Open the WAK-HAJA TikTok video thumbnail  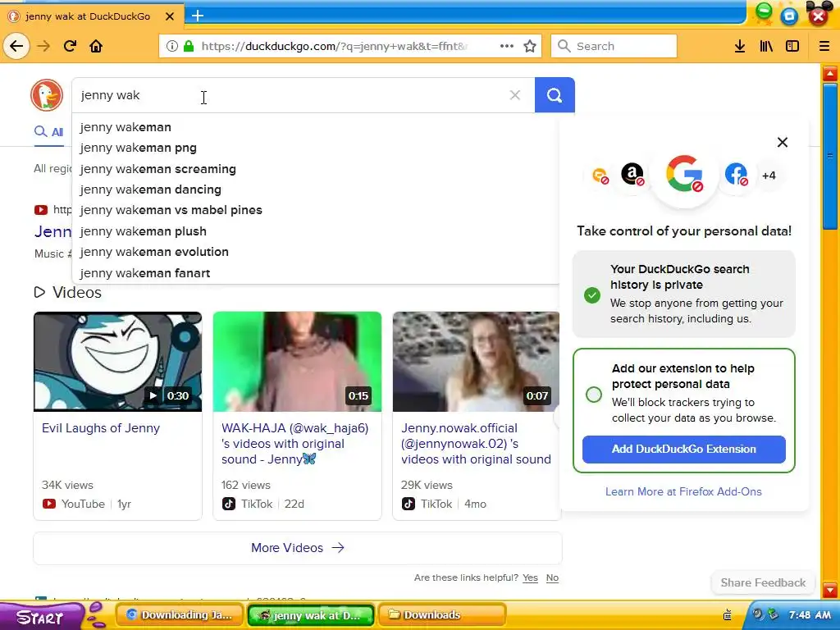pos(297,362)
